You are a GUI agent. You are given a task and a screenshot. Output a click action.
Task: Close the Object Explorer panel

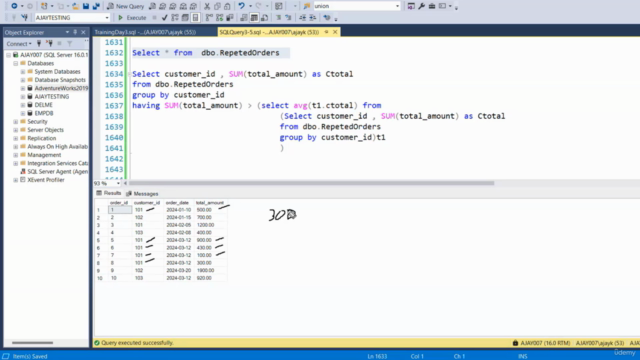click(x=83, y=32)
